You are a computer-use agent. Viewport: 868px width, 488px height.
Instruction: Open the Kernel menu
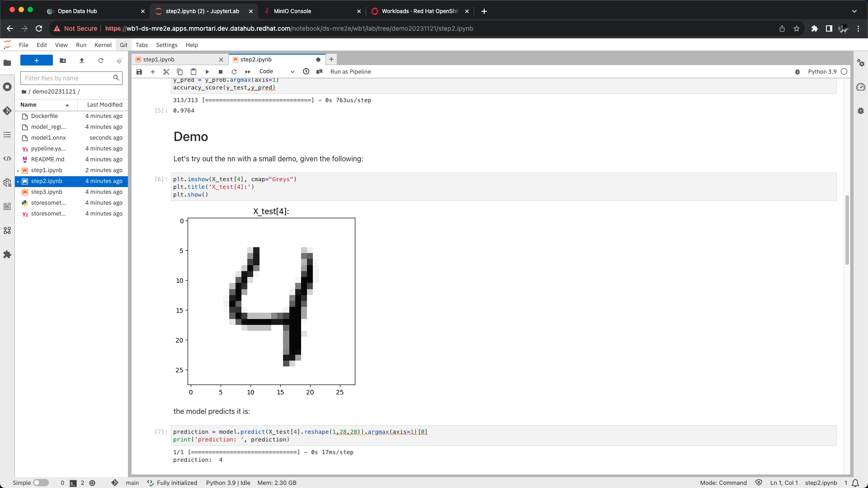[x=103, y=45]
